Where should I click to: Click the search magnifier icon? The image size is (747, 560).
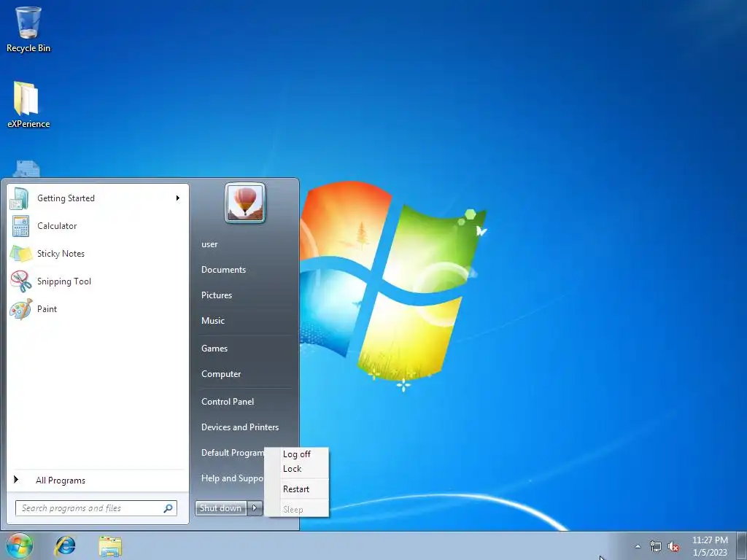[x=169, y=508]
